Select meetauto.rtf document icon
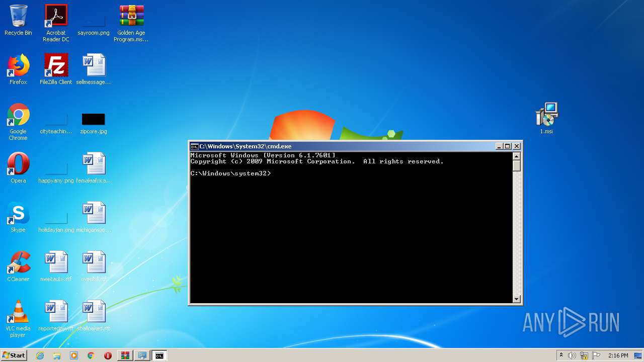Screen dimensions: 644x362 pos(56,266)
